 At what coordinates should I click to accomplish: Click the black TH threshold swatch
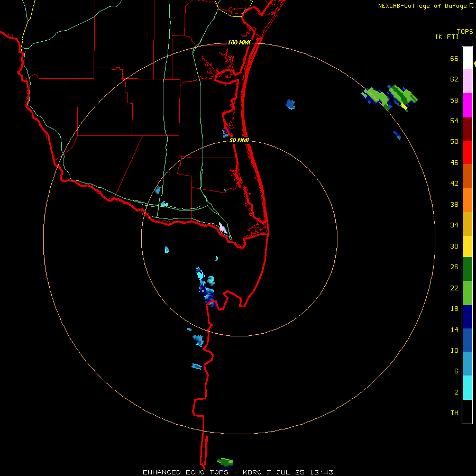467,411
